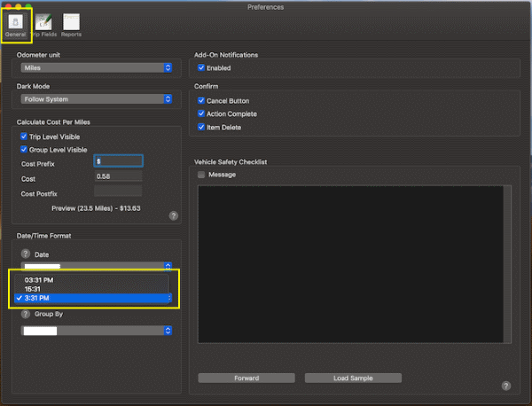The height and width of the screenshot is (406, 532).
Task: Expand the Dark Mode dropdown
Action: coord(96,99)
